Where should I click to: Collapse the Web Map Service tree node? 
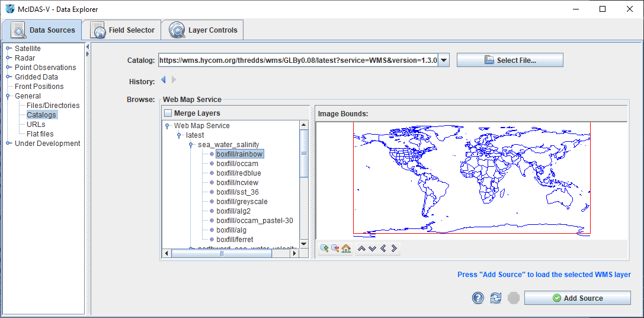pyautogui.click(x=167, y=126)
